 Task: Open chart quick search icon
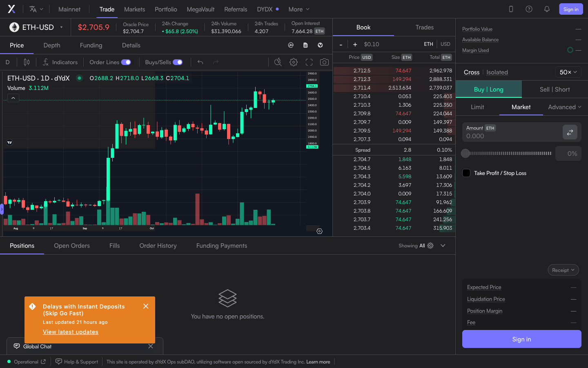(278, 62)
